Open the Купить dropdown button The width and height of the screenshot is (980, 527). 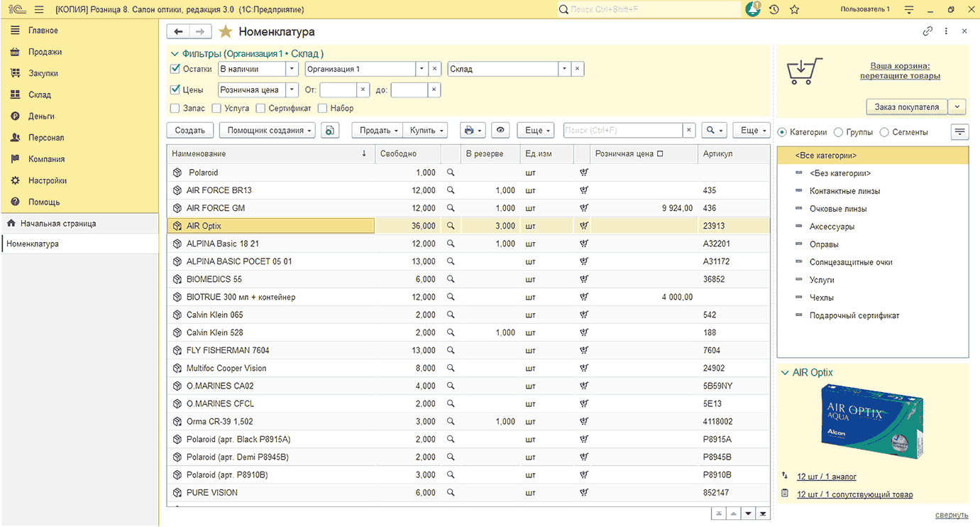[425, 130]
